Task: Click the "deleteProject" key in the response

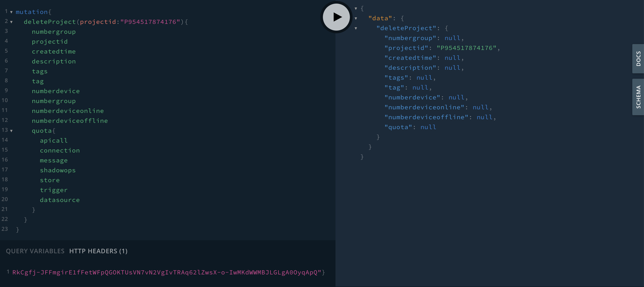Action: tap(406, 28)
